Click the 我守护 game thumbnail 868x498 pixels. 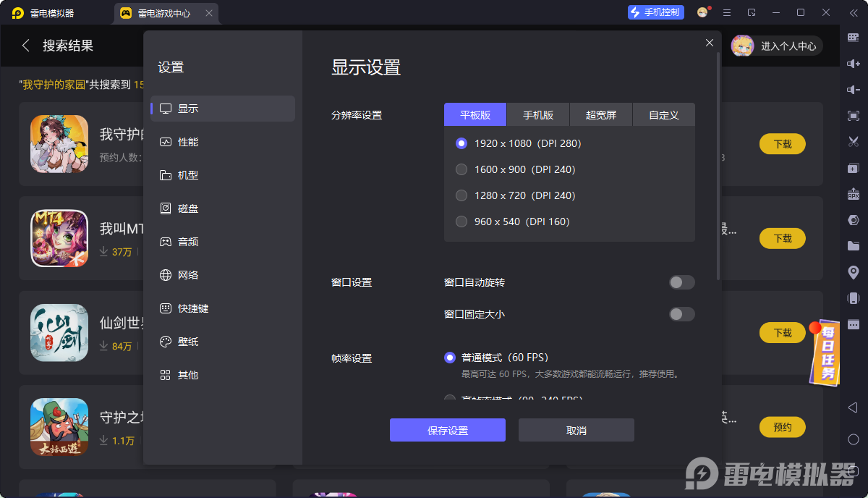(59, 144)
